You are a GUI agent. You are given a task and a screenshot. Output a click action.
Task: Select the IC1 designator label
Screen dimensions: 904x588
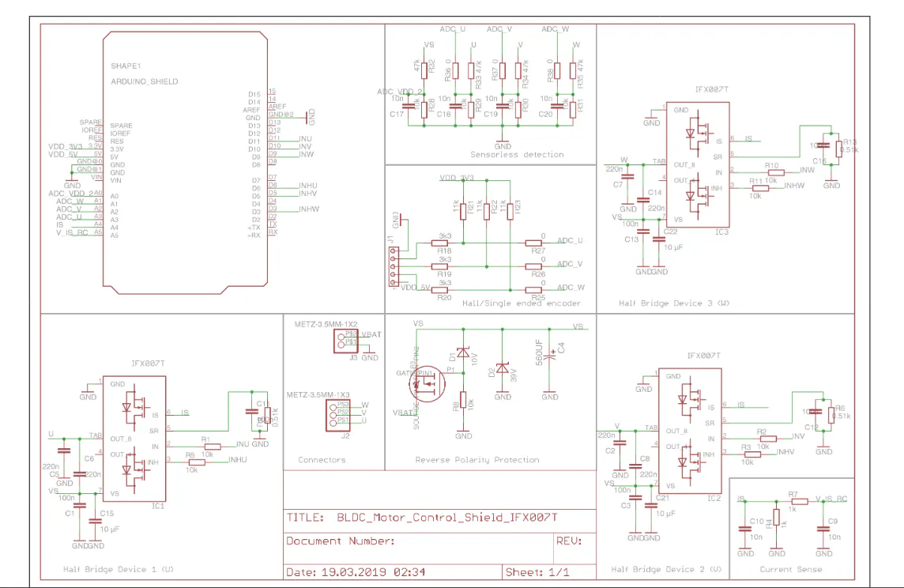pyautogui.click(x=158, y=506)
